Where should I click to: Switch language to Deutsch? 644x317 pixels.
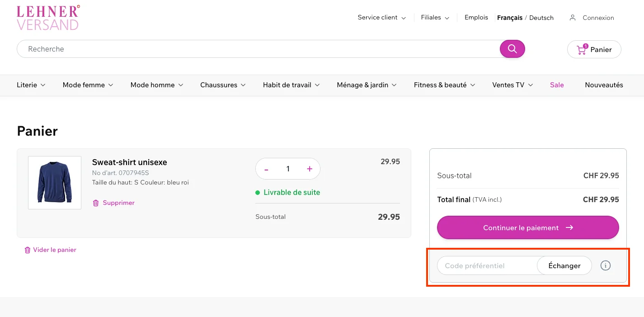point(541,18)
